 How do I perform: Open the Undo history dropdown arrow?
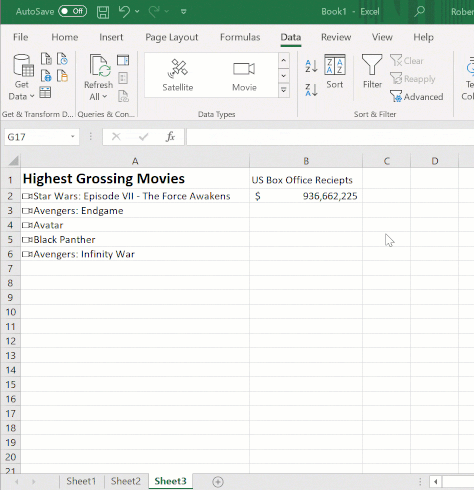137,11
